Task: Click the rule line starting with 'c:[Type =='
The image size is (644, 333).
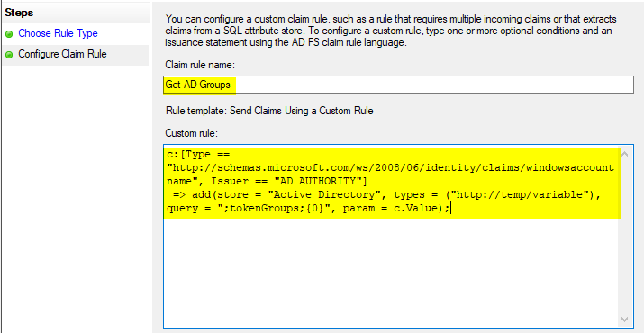Action: (199, 155)
